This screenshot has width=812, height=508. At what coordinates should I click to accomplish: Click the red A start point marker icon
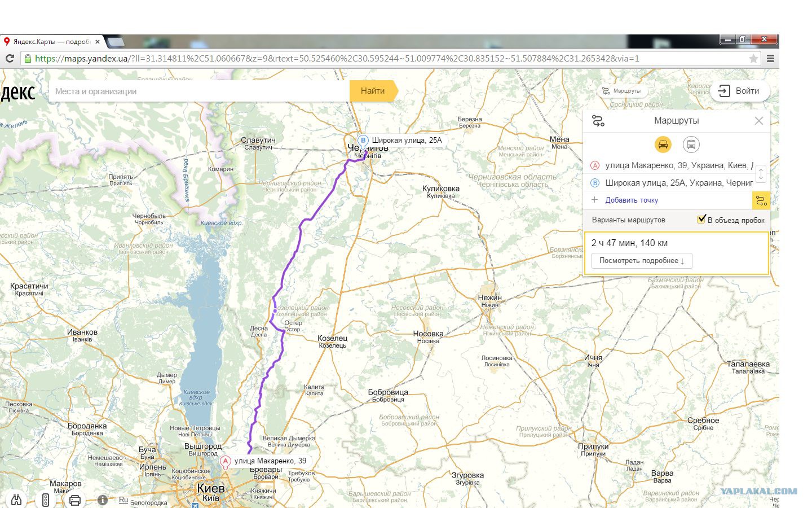[x=595, y=165]
